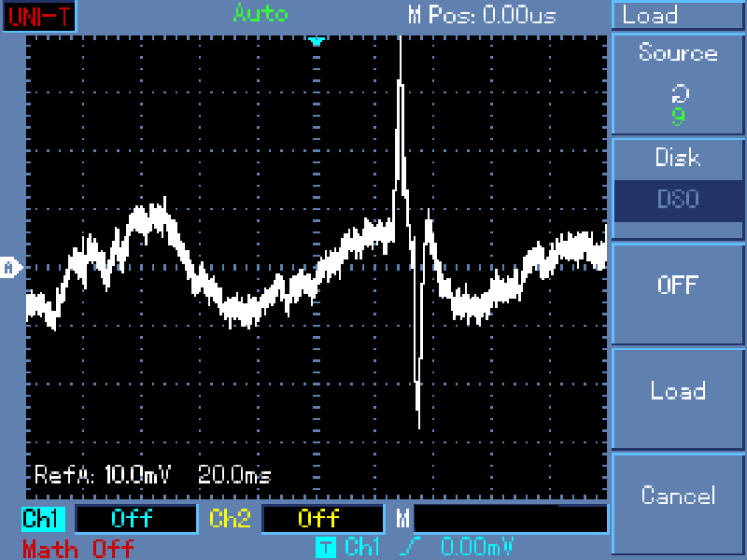Click the 20.0ms timebase text
The image size is (747, 560).
[234, 475]
